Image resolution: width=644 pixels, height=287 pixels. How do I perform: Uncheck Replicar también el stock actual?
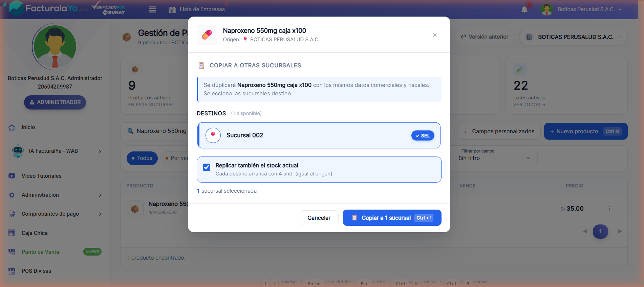207,167
